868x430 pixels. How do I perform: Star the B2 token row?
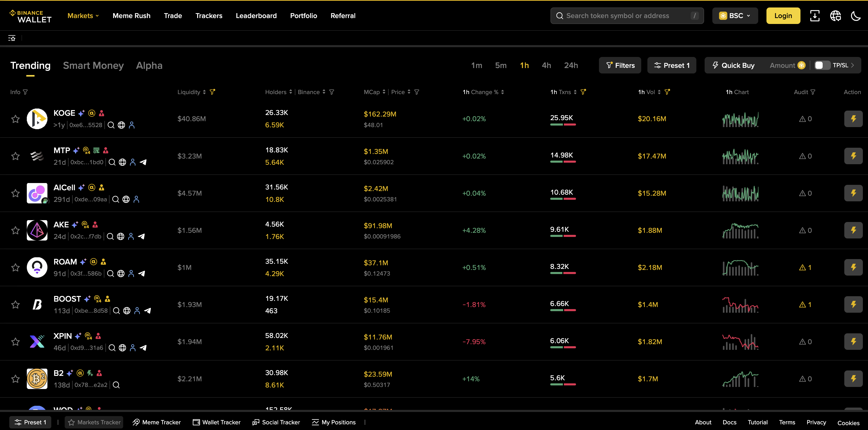coord(15,379)
